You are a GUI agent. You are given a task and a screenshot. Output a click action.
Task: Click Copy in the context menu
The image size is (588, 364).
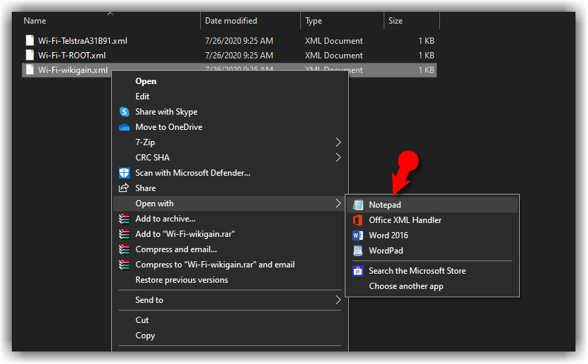(x=145, y=336)
